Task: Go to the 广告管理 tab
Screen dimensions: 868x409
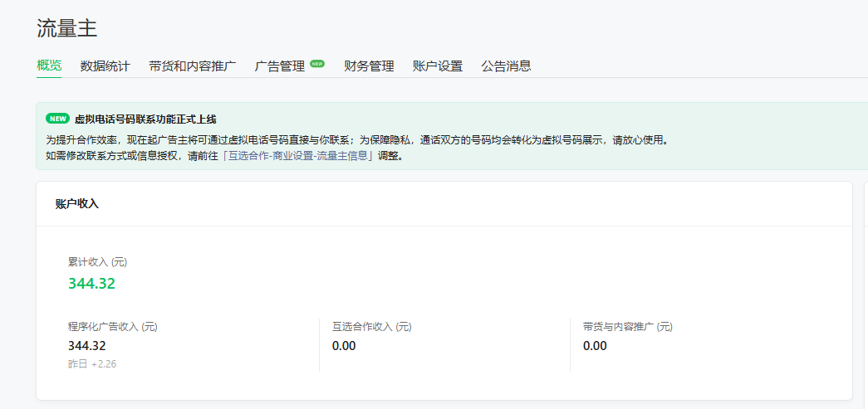Action: tap(280, 66)
